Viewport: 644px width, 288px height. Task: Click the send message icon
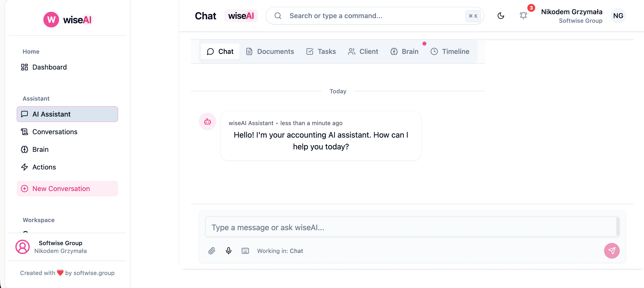pos(612,251)
